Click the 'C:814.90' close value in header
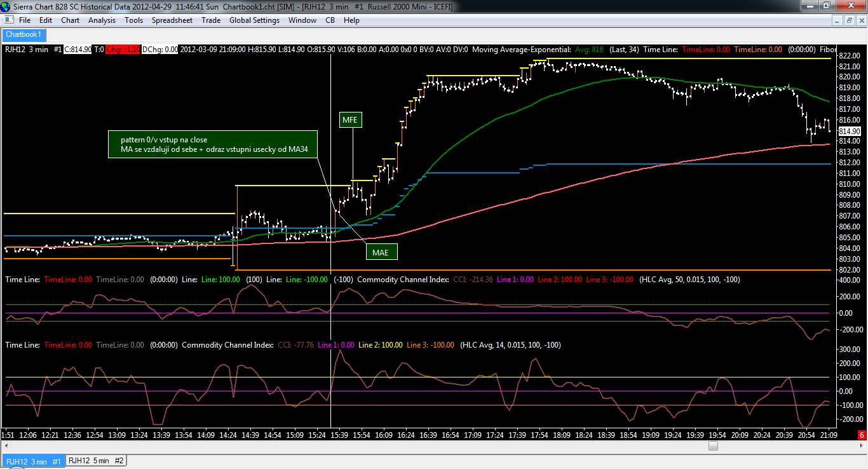The height and width of the screenshot is (469, 868). coord(78,49)
